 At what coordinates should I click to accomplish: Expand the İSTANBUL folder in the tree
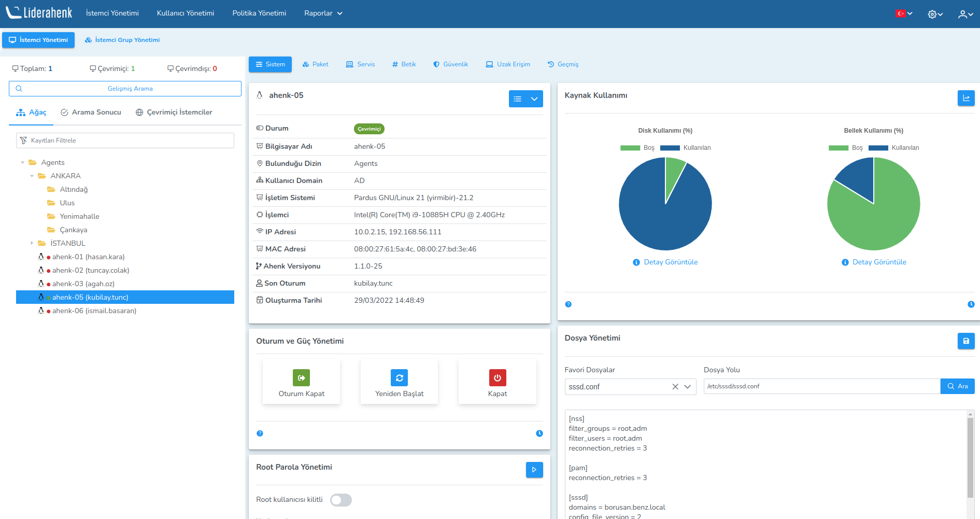[32, 243]
